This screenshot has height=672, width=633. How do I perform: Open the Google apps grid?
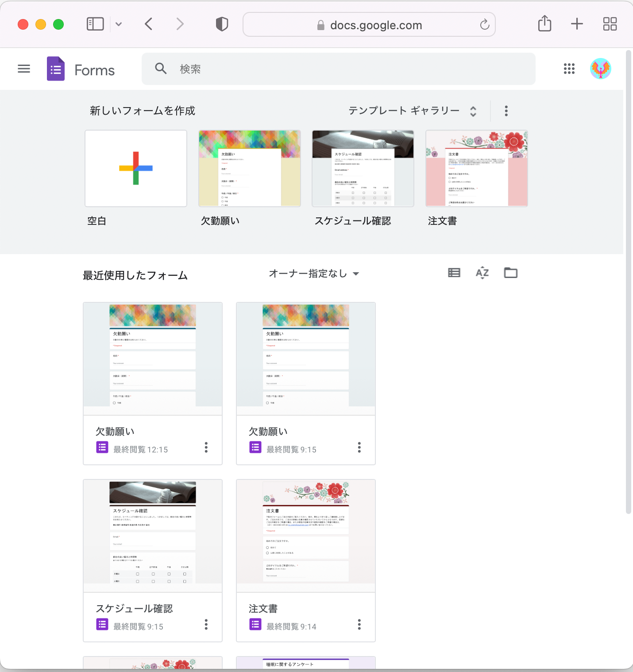click(569, 69)
